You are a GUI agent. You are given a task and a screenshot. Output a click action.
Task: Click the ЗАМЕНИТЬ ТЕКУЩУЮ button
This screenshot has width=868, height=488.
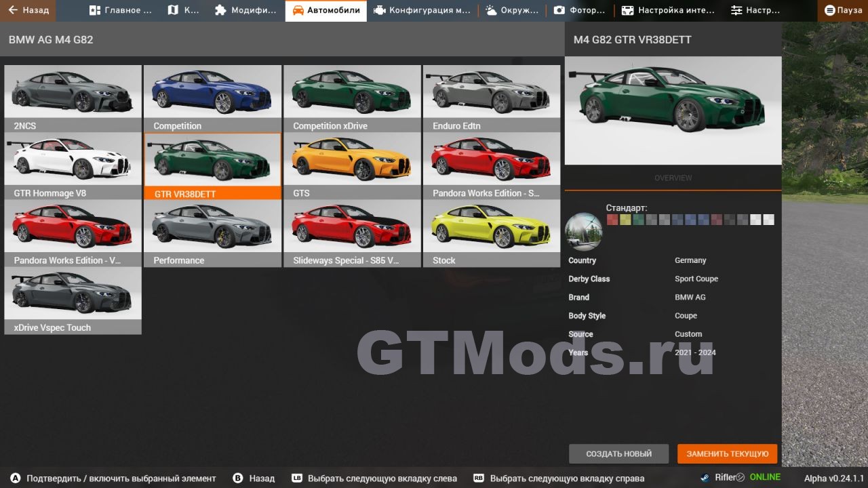pos(728,454)
